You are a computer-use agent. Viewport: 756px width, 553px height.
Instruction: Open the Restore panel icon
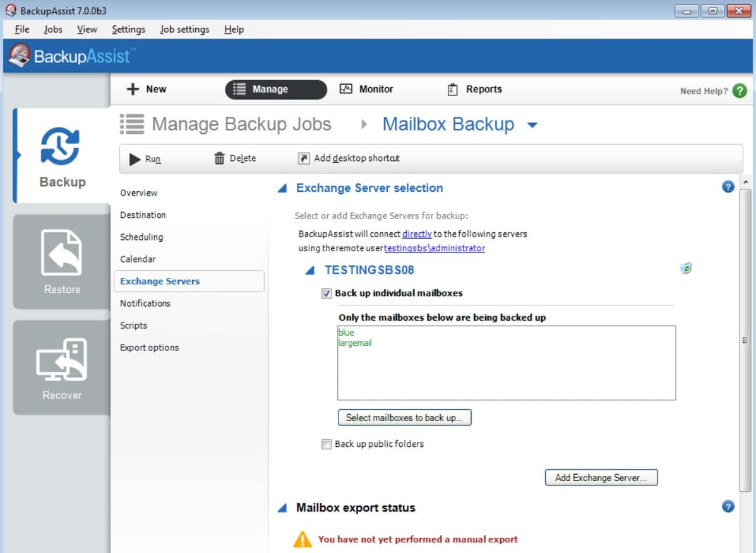tap(61, 253)
